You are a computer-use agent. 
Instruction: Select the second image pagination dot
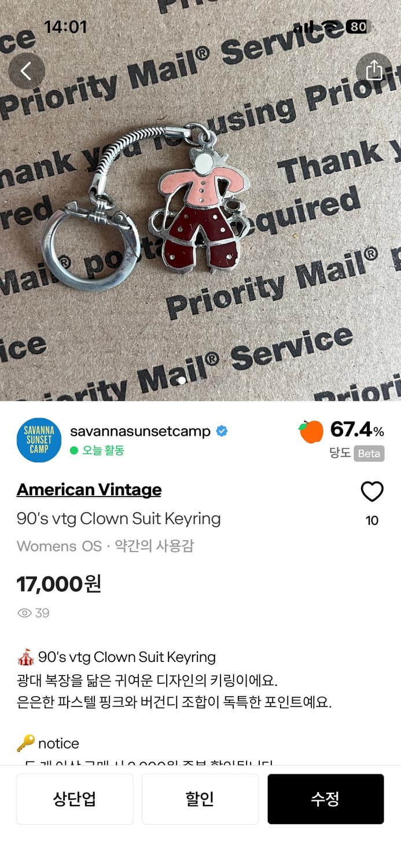(x=200, y=381)
